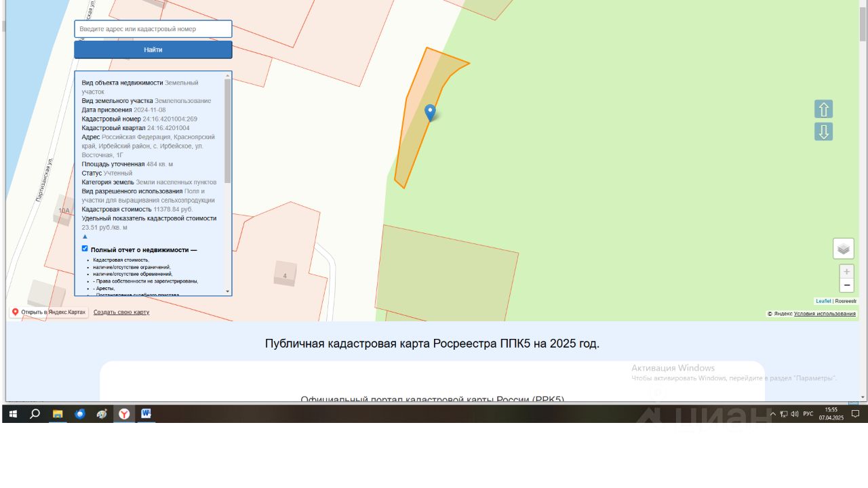The height and width of the screenshot is (488, 868).
Task: Select cadastral number 24:16:4201004:269 text
Action: pos(170,119)
